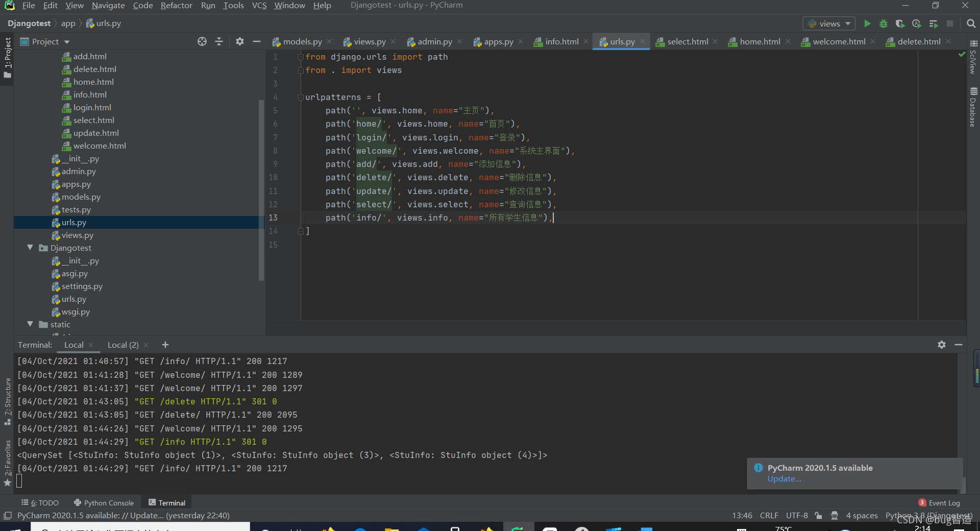
Task: Open the views run configuration dropdown
Action: coord(829,23)
